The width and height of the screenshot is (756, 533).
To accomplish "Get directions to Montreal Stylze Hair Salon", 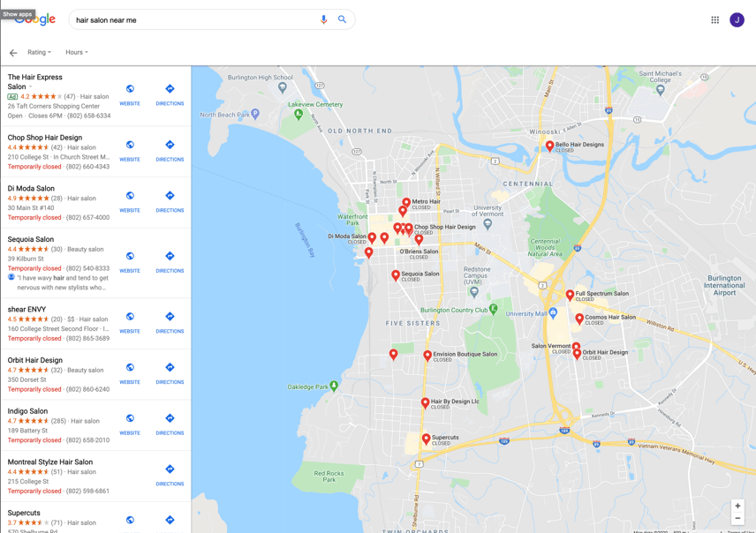I will tap(170, 475).
